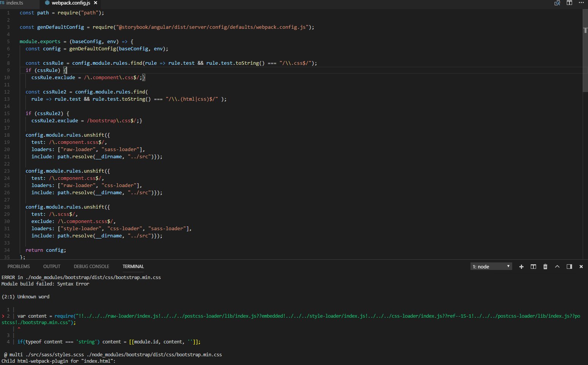Open the More Actions ellipsis menu
This screenshot has width=588, height=365.
(x=582, y=3)
